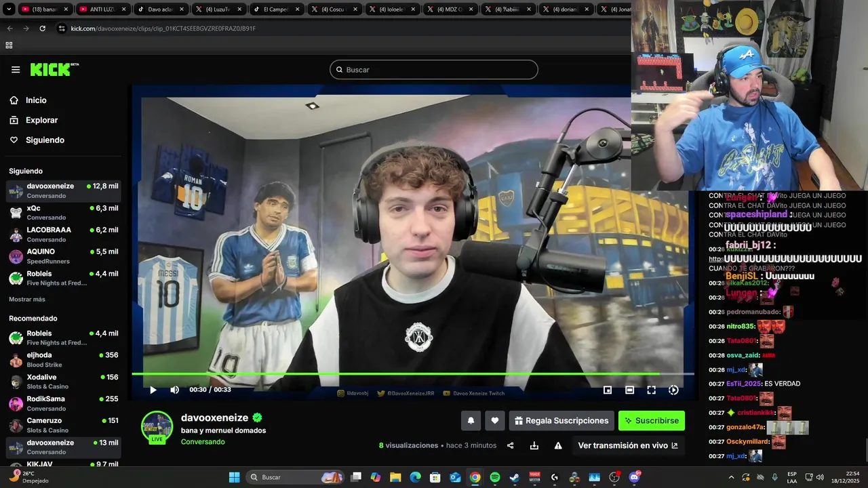Screen dimensions: 868x488
Task: Focus the Buscar search field on Kick
Action: tap(434, 70)
